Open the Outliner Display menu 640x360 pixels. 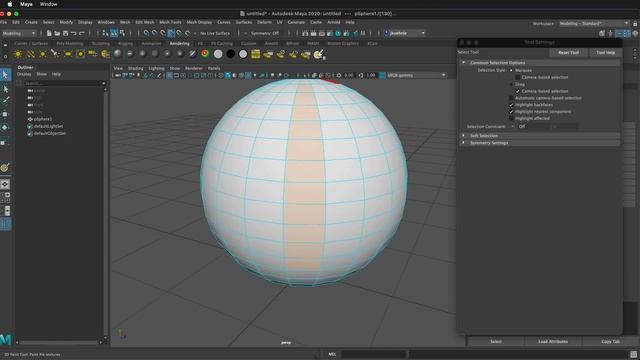(24, 74)
